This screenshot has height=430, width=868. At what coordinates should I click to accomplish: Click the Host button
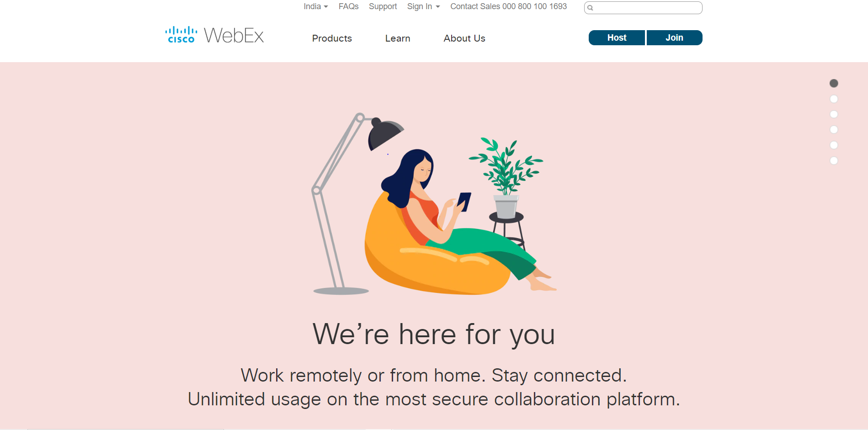(x=617, y=38)
